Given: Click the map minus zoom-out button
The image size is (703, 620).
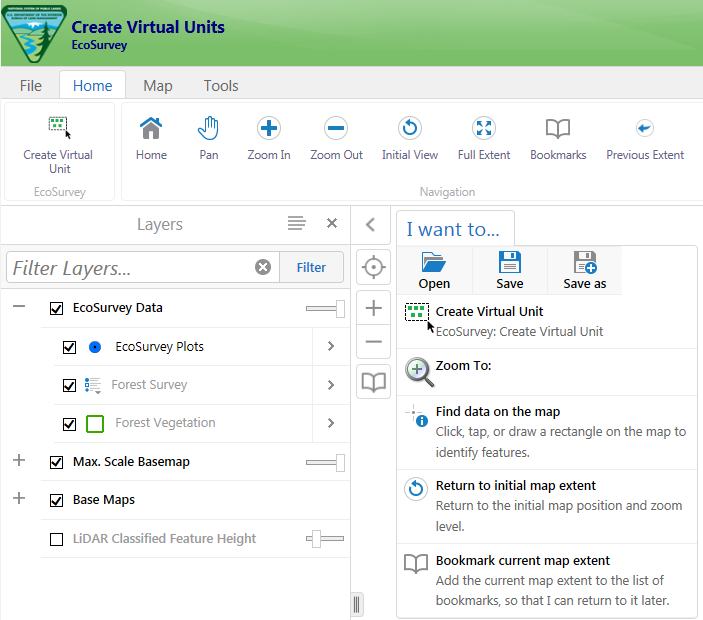Looking at the screenshot, I should click(x=373, y=342).
